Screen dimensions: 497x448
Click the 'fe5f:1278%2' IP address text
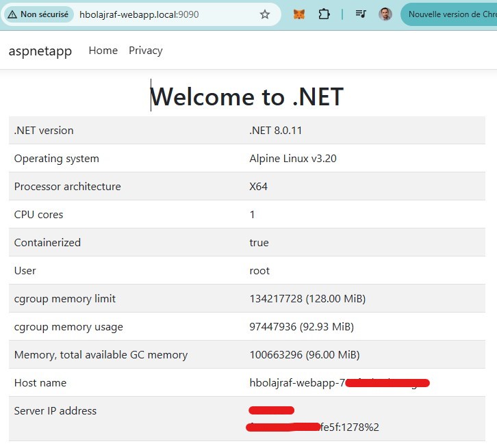350,427
